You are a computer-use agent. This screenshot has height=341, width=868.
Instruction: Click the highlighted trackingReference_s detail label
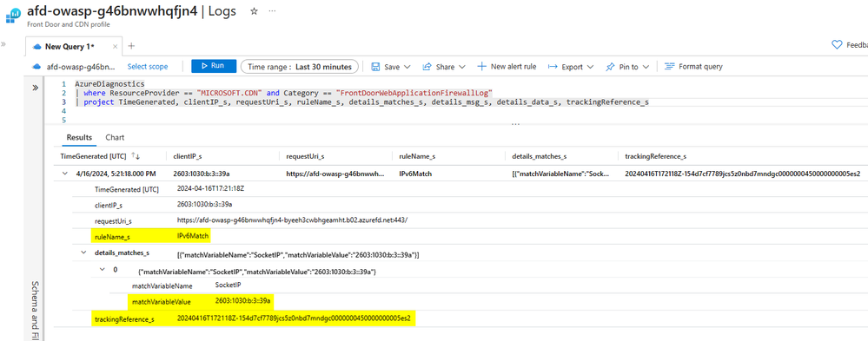124,319
